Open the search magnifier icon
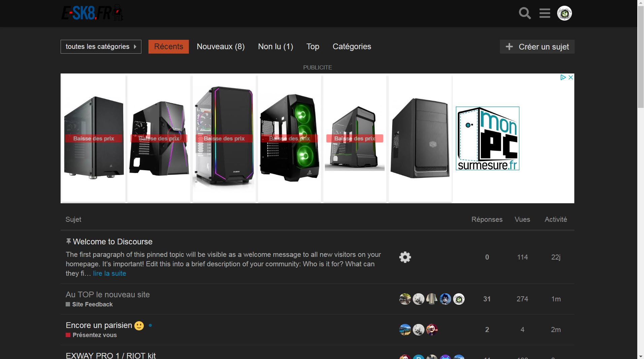This screenshot has width=644, height=359. (524, 13)
